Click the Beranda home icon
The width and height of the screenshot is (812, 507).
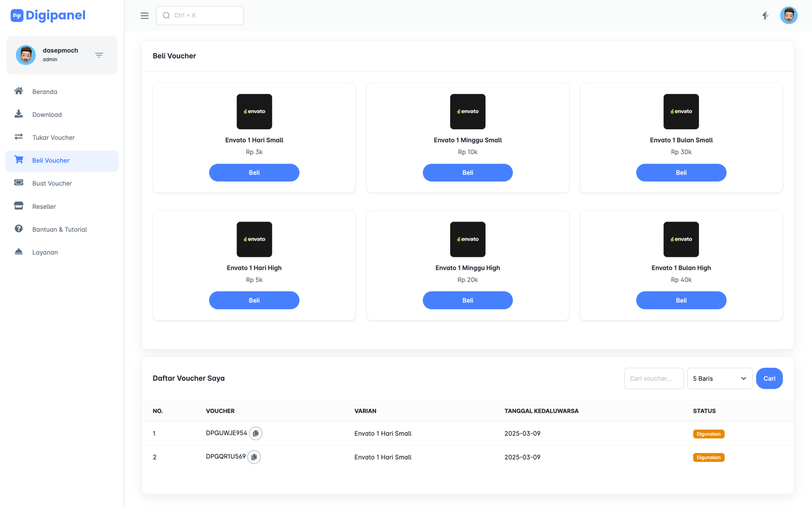point(19,91)
